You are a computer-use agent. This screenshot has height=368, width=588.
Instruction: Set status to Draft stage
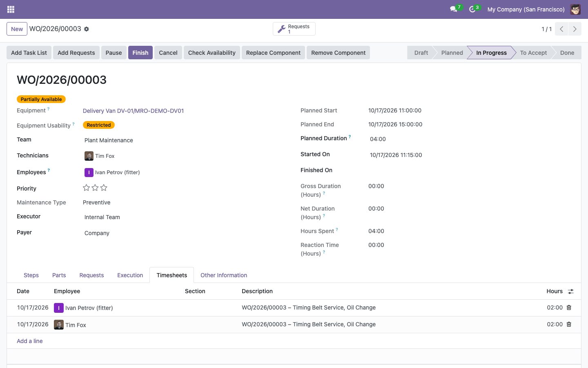pyautogui.click(x=421, y=53)
